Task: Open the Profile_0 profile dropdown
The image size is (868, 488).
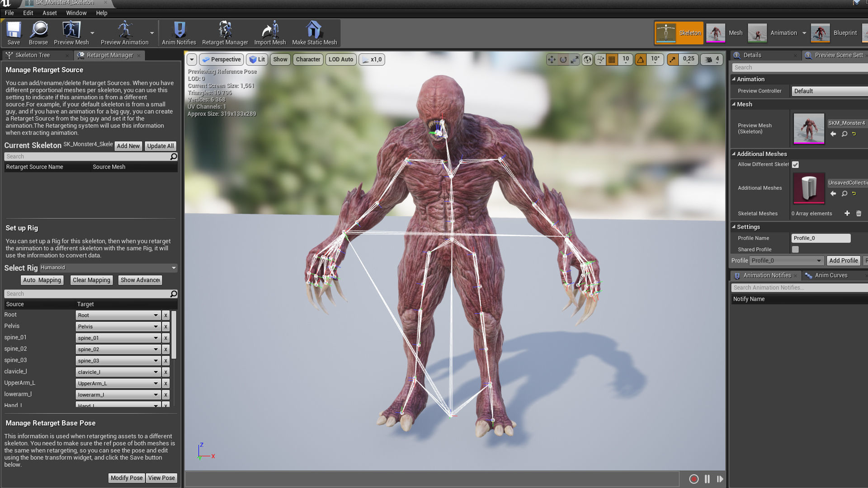Action: (786, 261)
